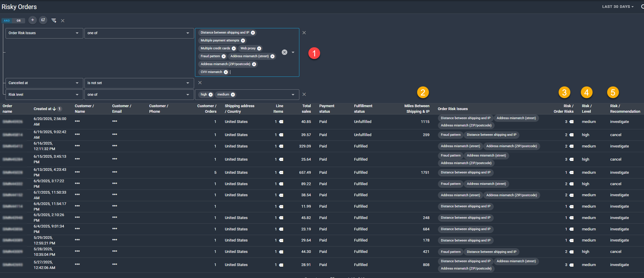The image size is (644, 278).
Task: Click the plus icon to add a filter condition
Action: (32, 20)
